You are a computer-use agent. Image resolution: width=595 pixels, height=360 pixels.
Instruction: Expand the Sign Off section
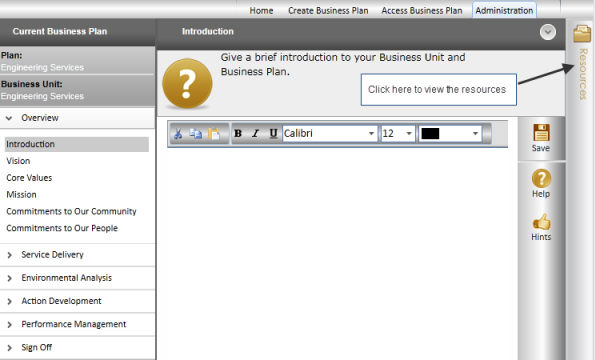[77, 347]
